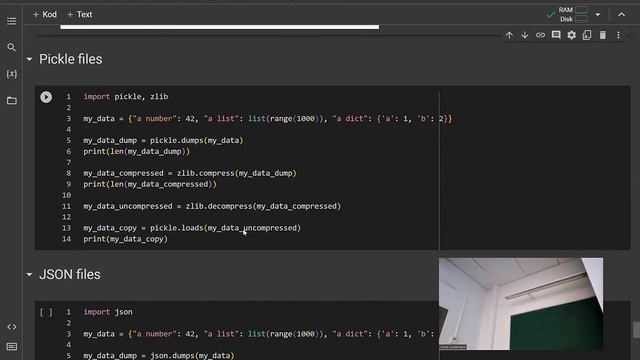
Task: Open the code snippets panel icon
Action: [x=11, y=327]
